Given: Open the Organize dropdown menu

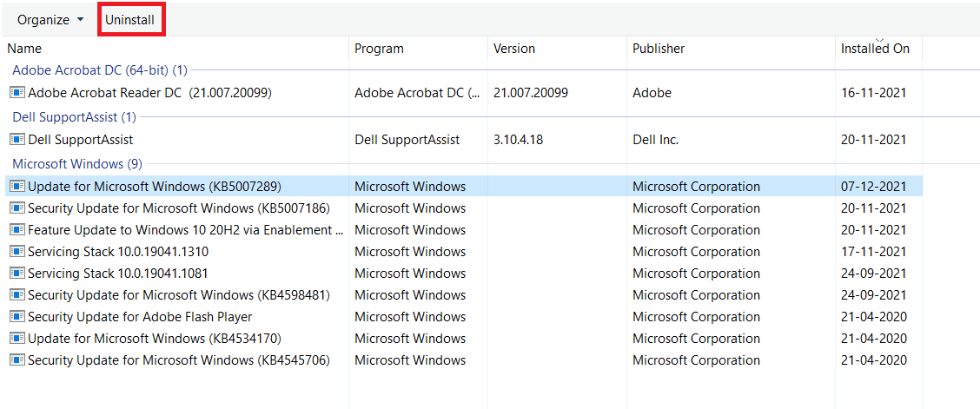Looking at the screenshot, I should point(50,19).
